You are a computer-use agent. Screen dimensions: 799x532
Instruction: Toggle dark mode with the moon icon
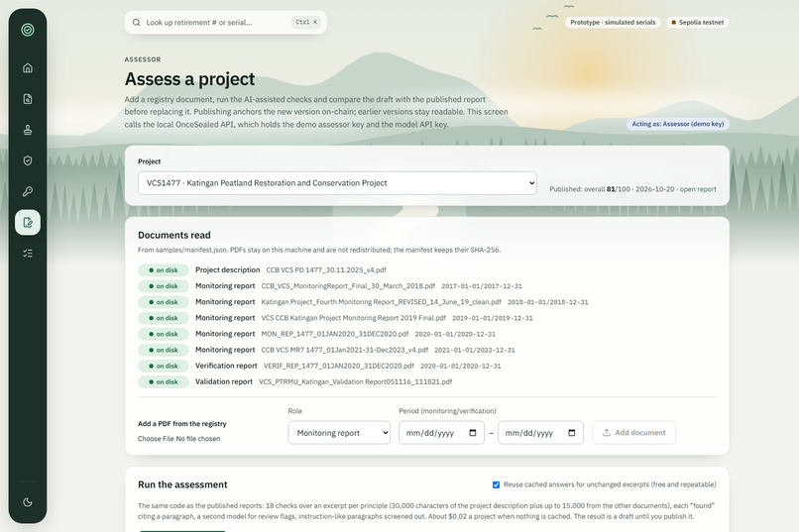[x=28, y=502]
